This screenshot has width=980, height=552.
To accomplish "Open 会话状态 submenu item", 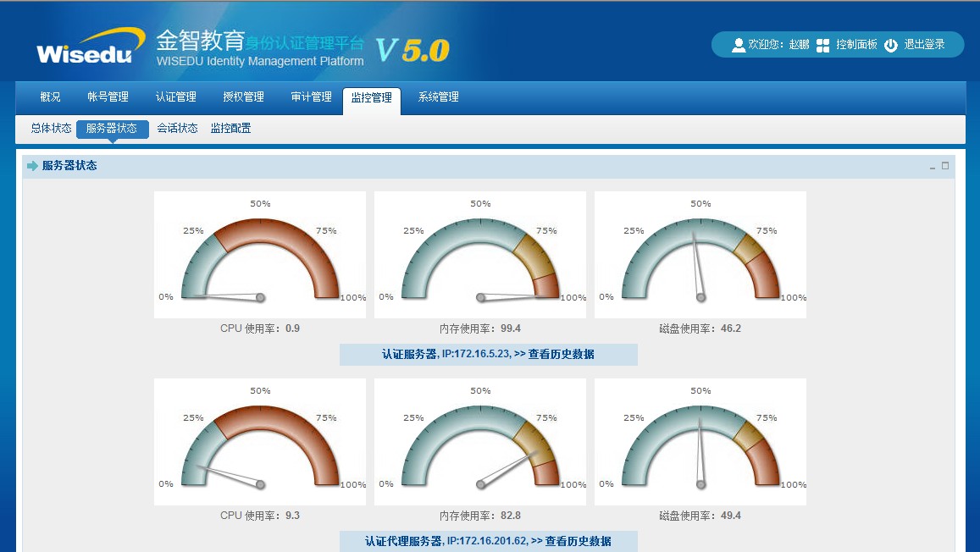I will [177, 129].
